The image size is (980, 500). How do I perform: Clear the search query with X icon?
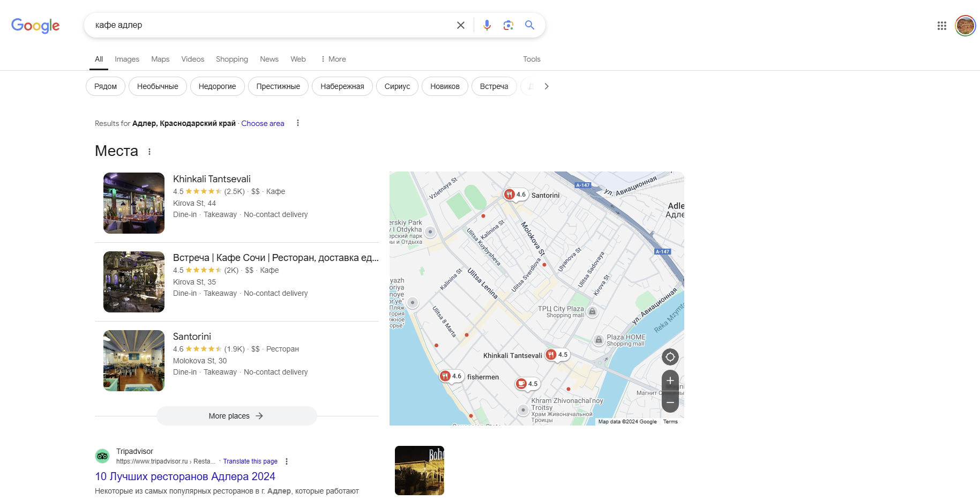[x=460, y=25]
